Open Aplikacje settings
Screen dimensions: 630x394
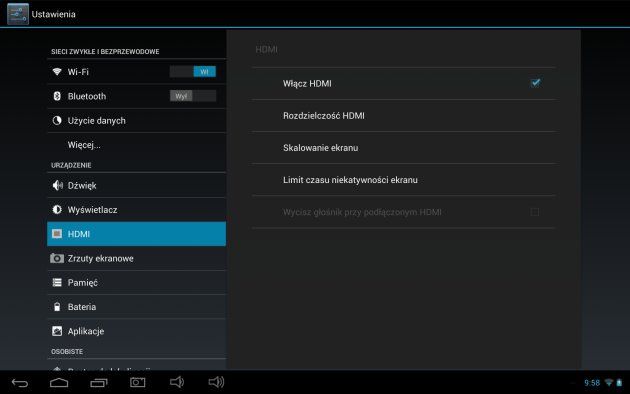coord(137,331)
